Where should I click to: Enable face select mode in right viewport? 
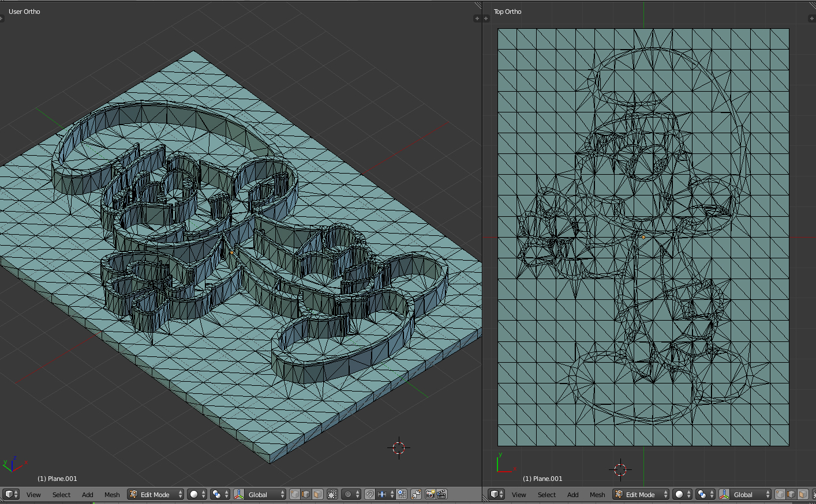coord(803,494)
